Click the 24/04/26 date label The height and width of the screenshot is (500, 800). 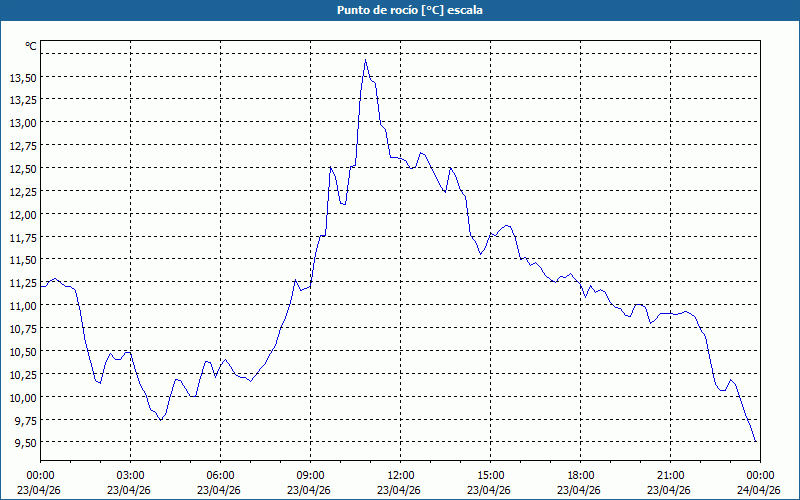point(757,490)
